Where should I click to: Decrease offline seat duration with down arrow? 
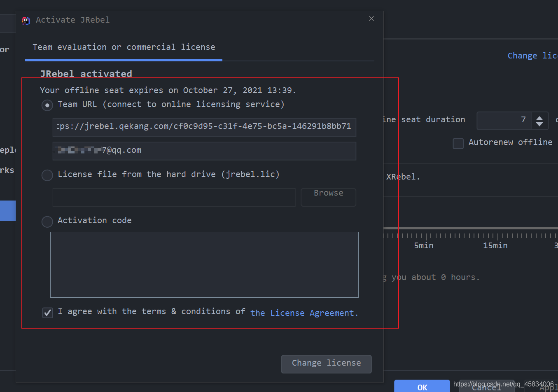click(539, 124)
